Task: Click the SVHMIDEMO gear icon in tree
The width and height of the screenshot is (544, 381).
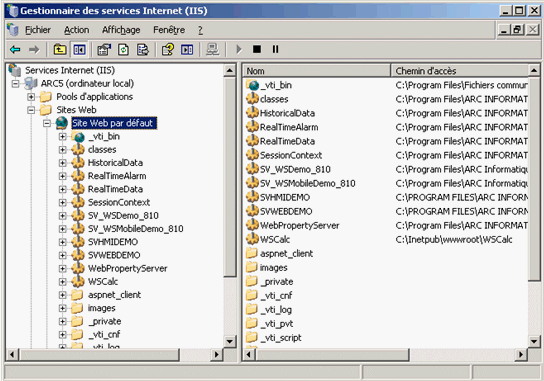Action: pyautogui.click(x=78, y=242)
